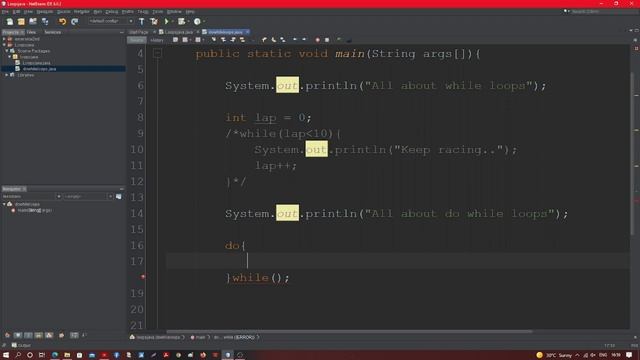The width and height of the screenshot is (640, 360).
Task: Select the main method in Navigator
Action: tap(34, 210)
